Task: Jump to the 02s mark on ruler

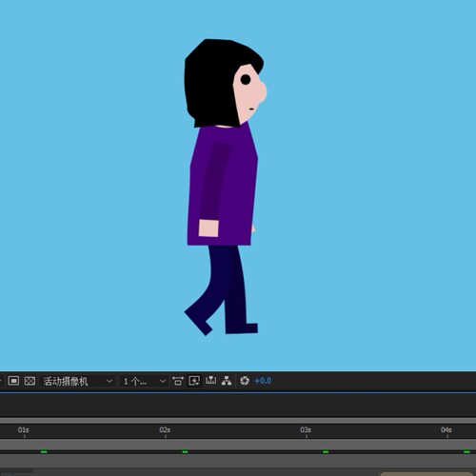Action: click(x=165, y=430)
